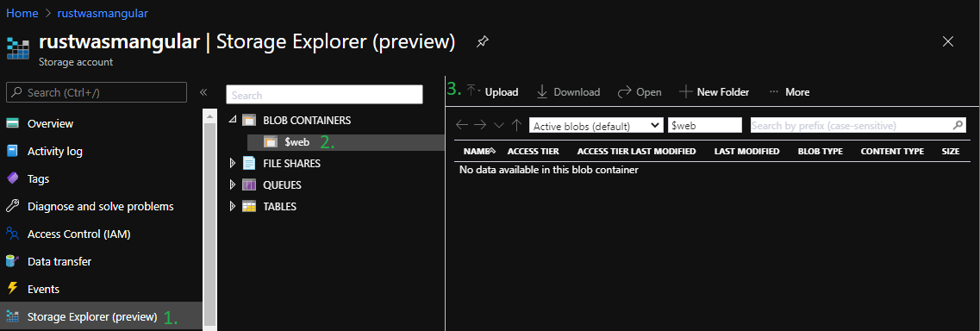The height and width of the screenshot is (331, 980).
Task: Expand the TABLES node
Action: pyautogui.click(x=233, y=206)
